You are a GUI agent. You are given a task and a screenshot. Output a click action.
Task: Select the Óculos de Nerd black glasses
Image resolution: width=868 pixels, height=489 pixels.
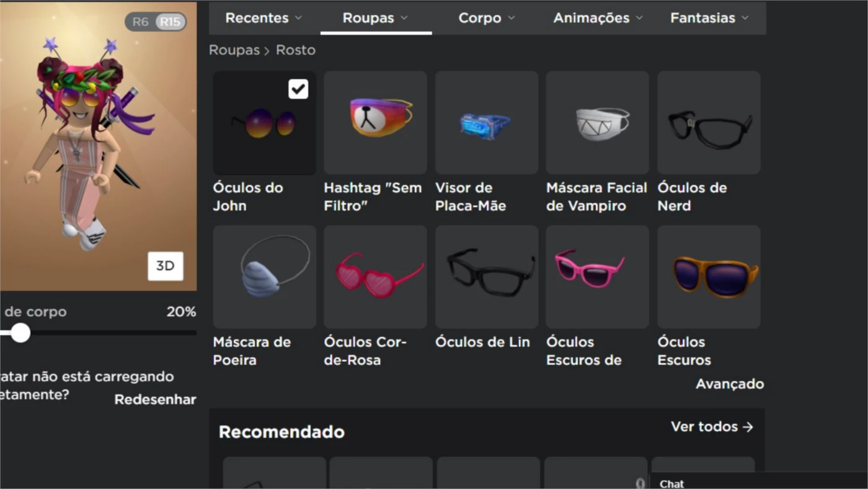[709, 123]
